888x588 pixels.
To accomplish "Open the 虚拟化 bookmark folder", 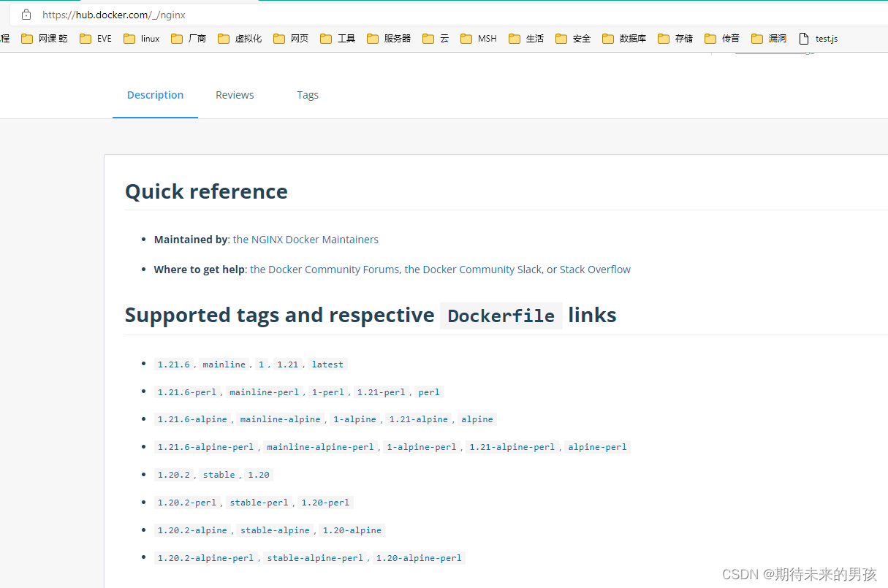I will click(240, 39).
